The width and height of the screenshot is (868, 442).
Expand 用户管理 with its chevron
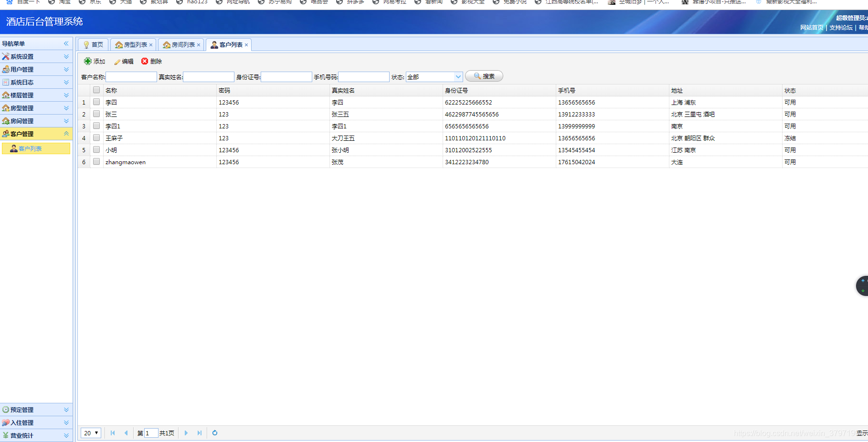coord(66,69)
